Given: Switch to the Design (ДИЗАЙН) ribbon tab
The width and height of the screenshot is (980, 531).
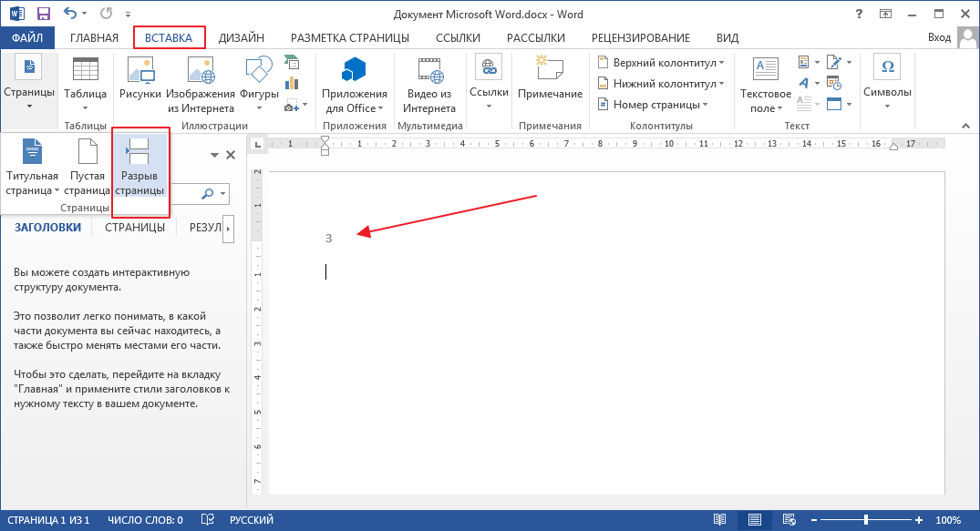Looking at the screenshot, I should (x=242, y=37).
